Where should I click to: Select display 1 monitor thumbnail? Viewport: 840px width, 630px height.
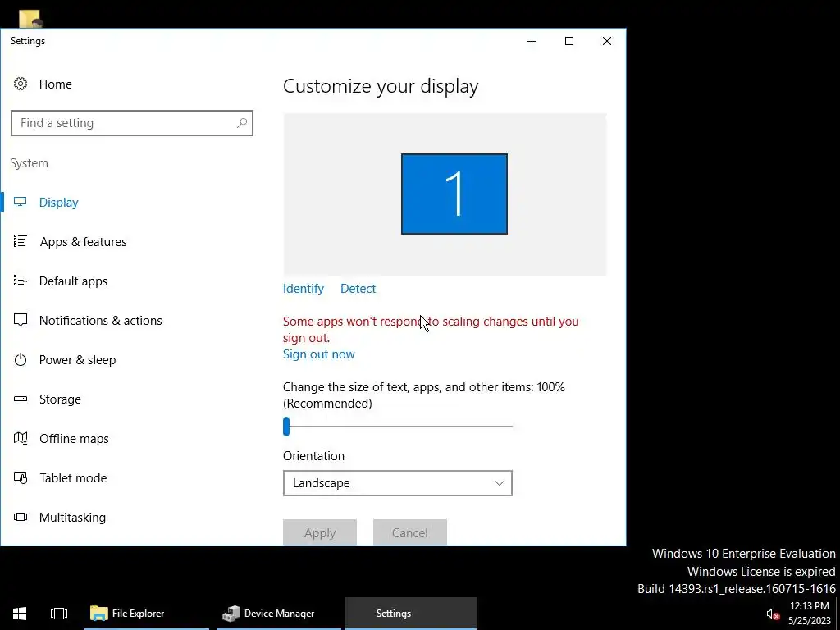[454, 194]
